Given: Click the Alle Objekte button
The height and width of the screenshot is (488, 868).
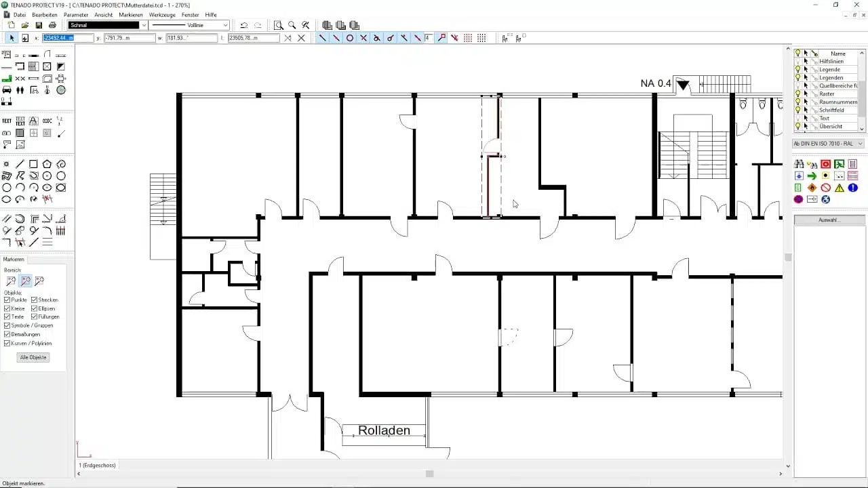Looking at the screenshot, I should pyautogui.click(x=33, y=357).
